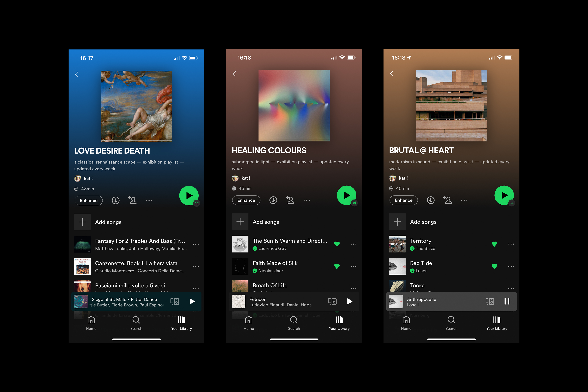Go back from Brutal @ Heart playlist
588x392 pixels.
click(x=392, y=74)
